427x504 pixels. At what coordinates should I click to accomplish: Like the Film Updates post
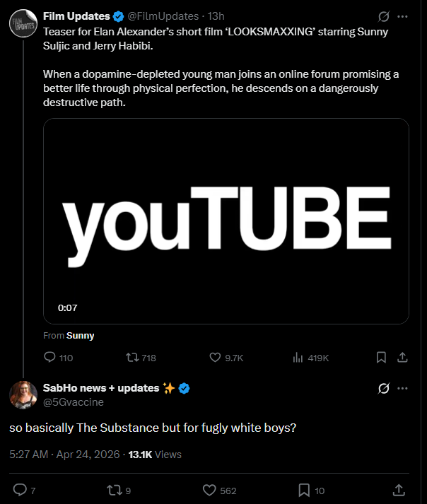coord(216,358)
